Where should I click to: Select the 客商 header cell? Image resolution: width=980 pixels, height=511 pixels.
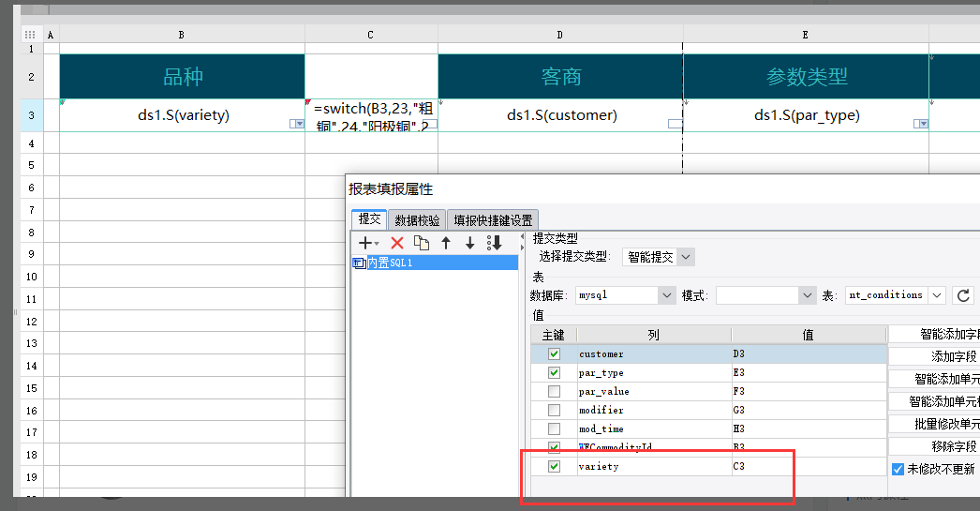[560, 76]
